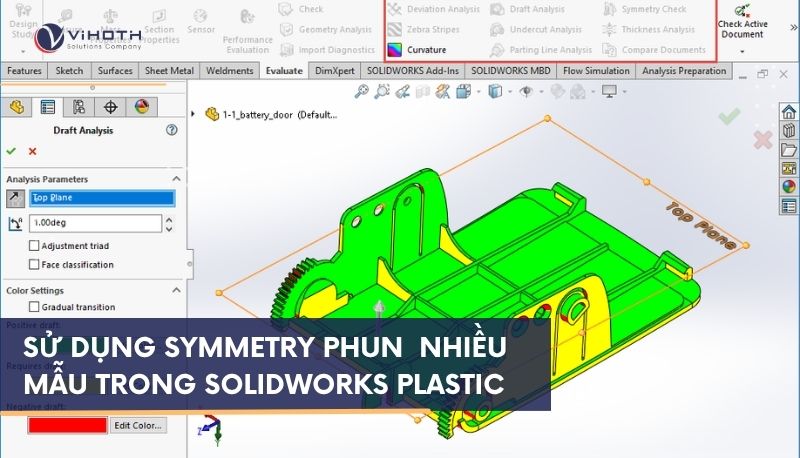Open SOLIDWORKS Resources home icon
The image size is (800, 458).
(x=789, y=112)
